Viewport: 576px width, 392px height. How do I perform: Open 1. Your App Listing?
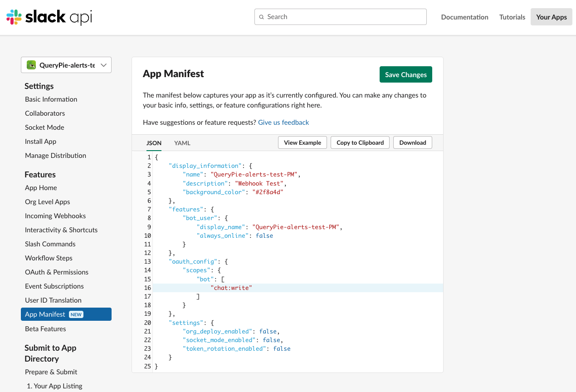coord(54,386)
